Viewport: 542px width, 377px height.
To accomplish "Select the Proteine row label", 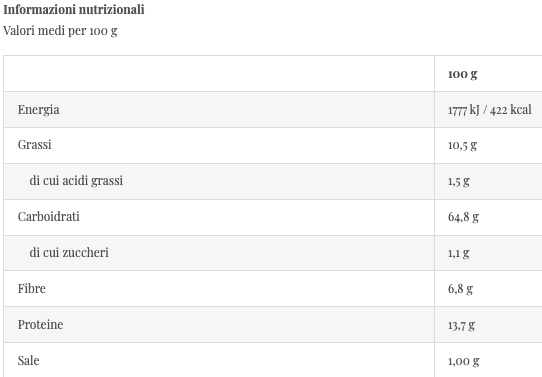I will point(40,325).
